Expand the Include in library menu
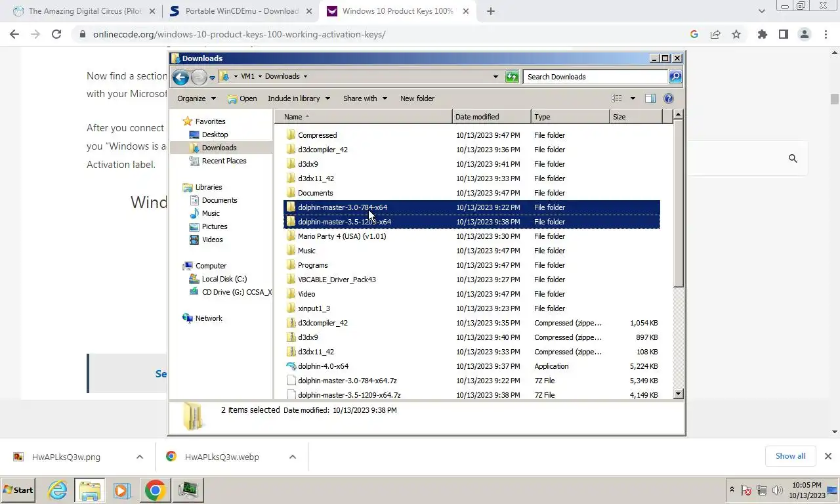The height and width of the screenshot is (504, 840). (x=299, y=98)
